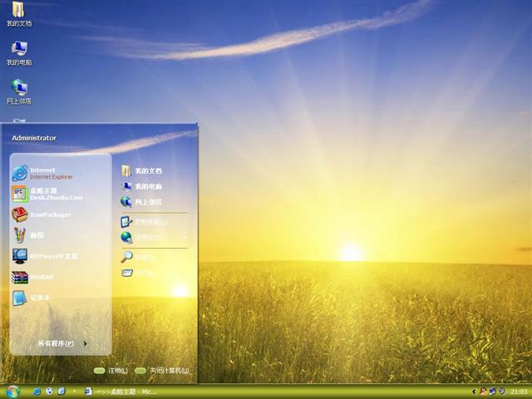Click shield tray icon beside clock
Screen dimensions: 532x399
502,392
